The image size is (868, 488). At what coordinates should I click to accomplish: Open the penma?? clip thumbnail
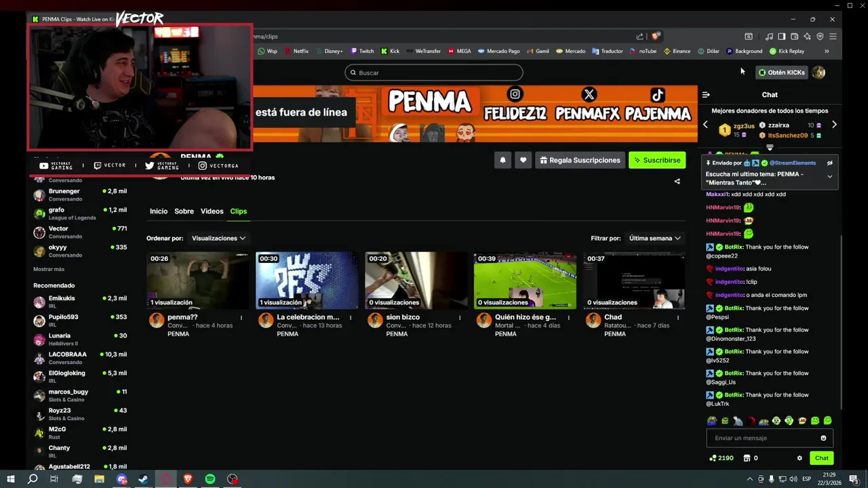click(197, 281)
